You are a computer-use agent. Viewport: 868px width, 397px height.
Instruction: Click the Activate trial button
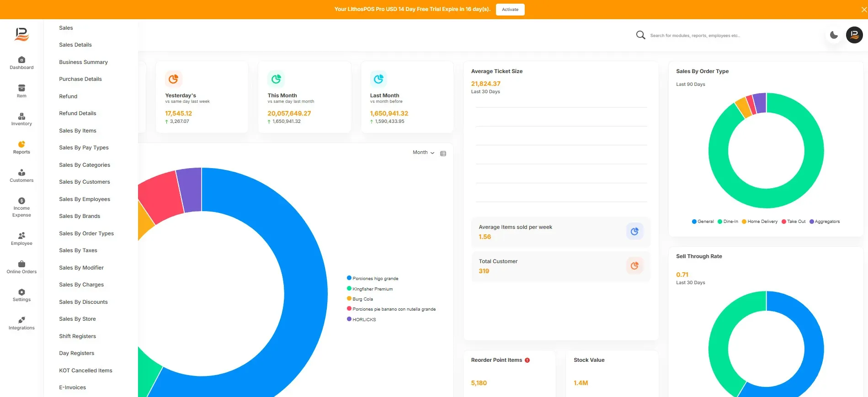[x=510, y=10]
